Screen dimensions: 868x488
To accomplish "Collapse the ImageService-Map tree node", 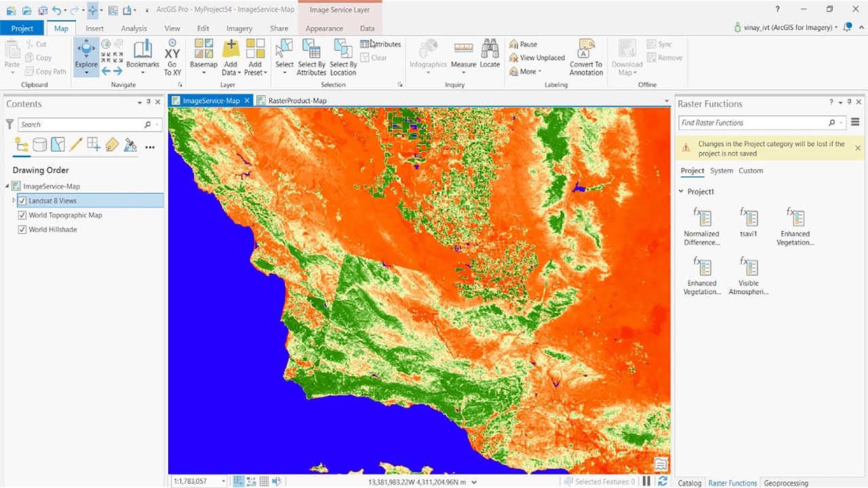I will pos(7,186).
